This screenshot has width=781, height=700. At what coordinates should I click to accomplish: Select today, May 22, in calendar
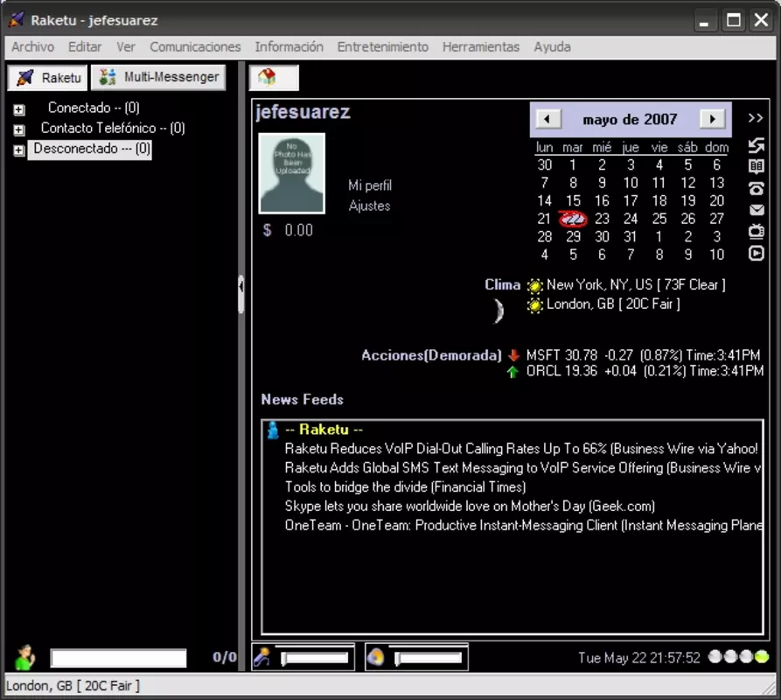tap(573, 219)
